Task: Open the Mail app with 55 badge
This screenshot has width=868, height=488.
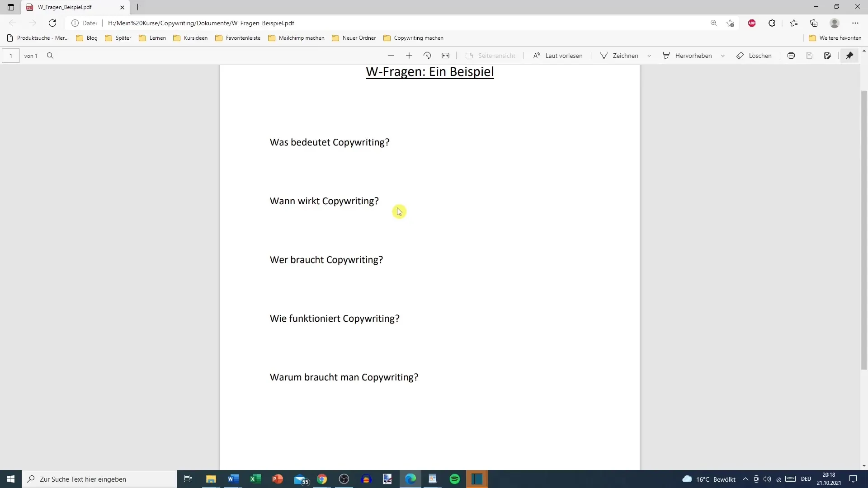Action: [x=301, y=479]
